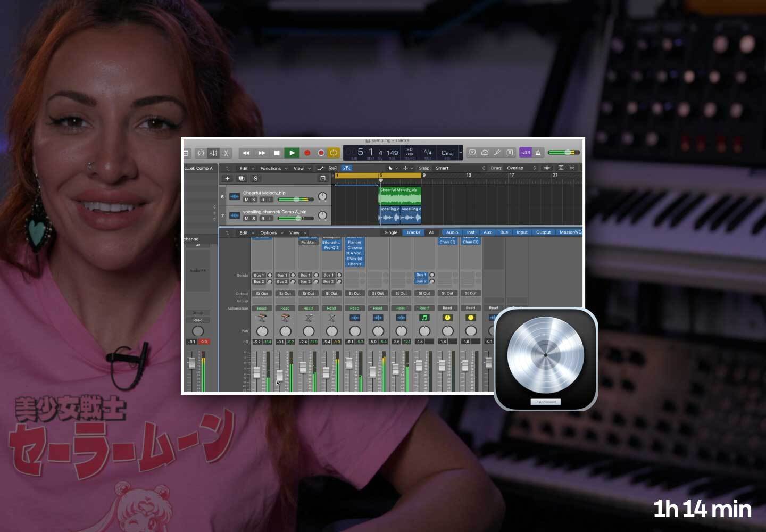Open the Pro-Q 3 plug-in slot

pyautogui.click(x=331, y=248)
